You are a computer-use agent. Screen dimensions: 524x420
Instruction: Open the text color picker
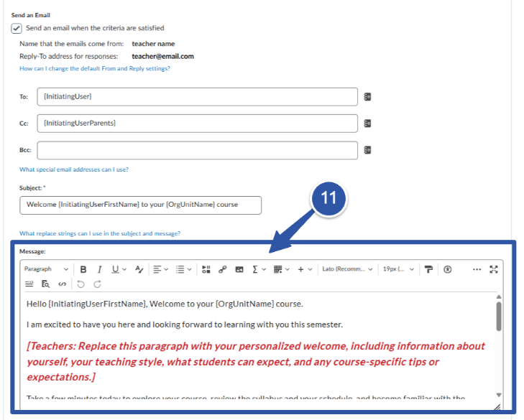click(139, 269)
